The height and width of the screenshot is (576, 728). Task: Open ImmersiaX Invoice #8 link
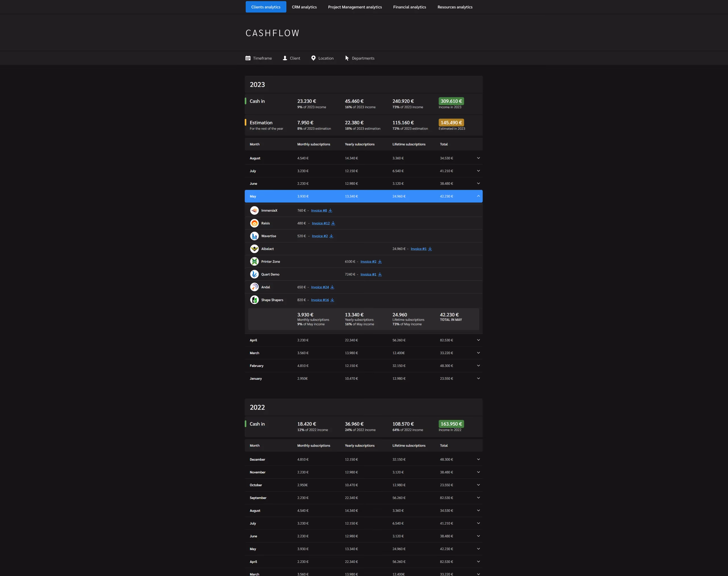pyautogui.click(x=319, y=210)
